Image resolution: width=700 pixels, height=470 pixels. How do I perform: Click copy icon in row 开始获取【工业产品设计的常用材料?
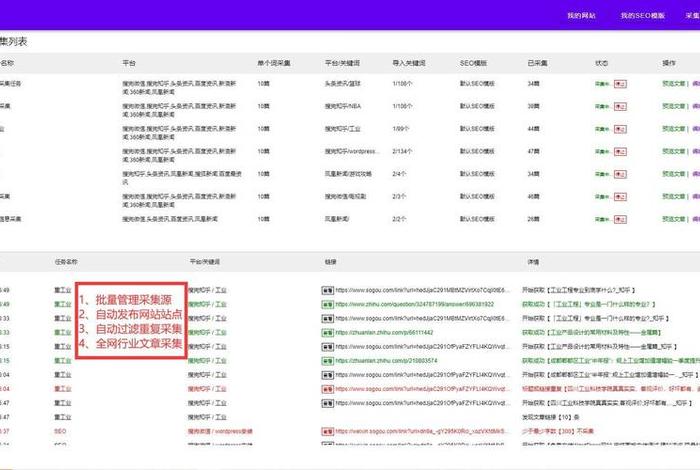click(x=328, y=347)
